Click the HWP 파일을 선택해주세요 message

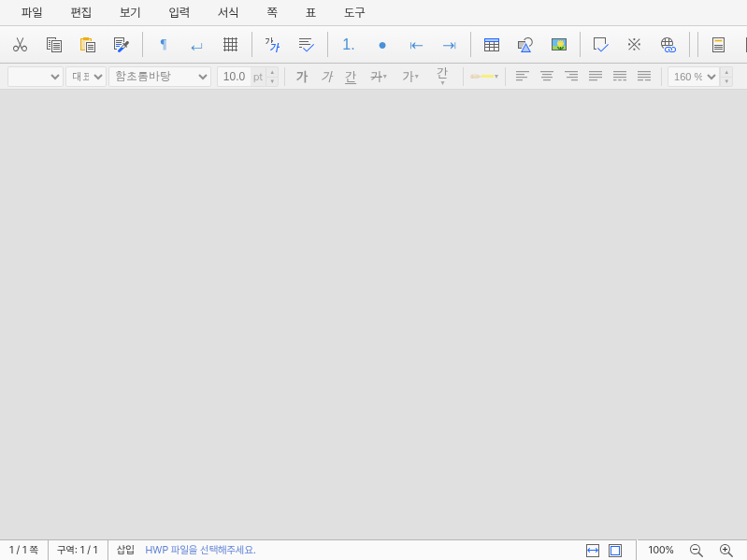(201, 550)
